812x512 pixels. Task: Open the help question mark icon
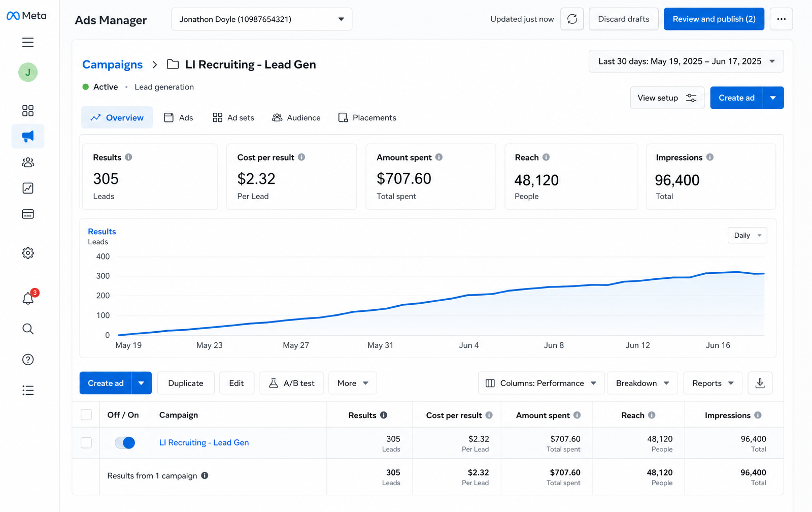pos(28,360)
